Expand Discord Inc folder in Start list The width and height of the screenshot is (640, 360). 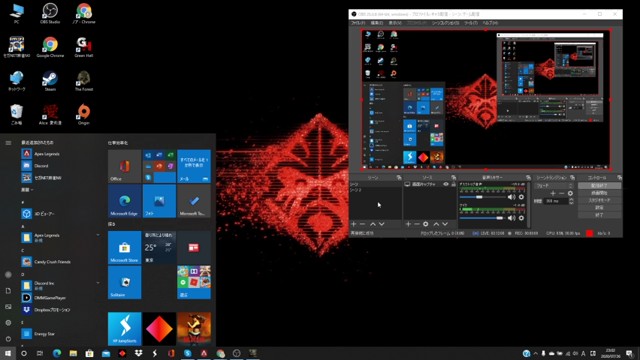[98, 283]
